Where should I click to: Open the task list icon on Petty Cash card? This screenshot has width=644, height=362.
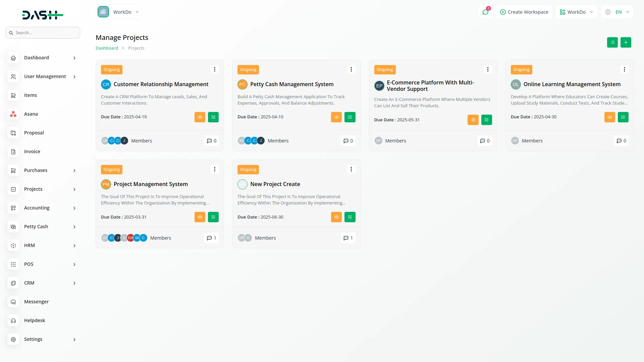(x=350, y=117)
